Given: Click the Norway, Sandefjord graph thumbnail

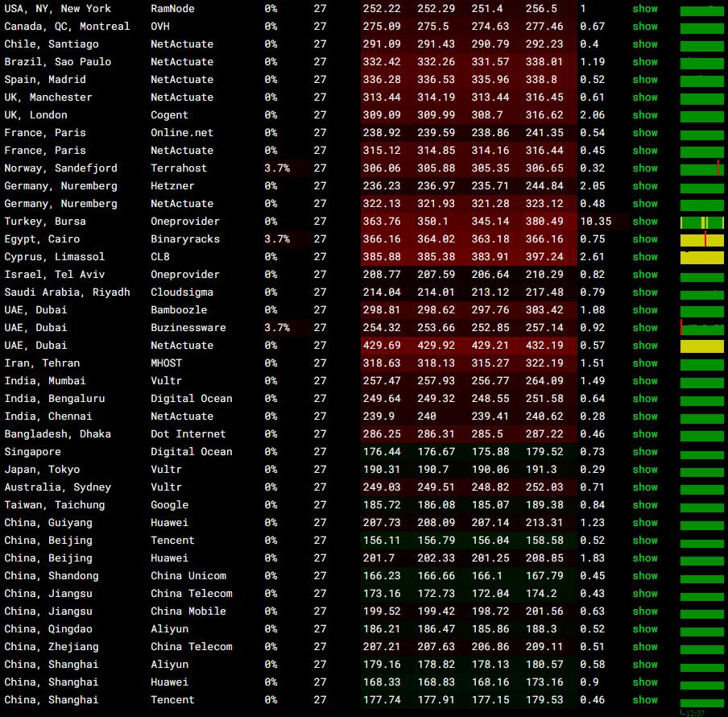Looking at the screenshot, I should click(702, 168).
